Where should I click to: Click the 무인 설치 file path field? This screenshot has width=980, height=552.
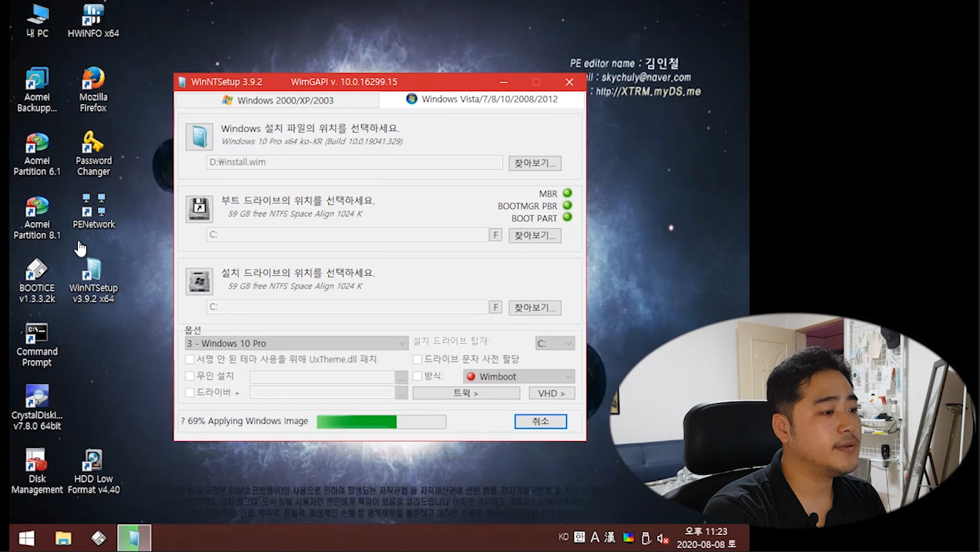pos(321,377)
